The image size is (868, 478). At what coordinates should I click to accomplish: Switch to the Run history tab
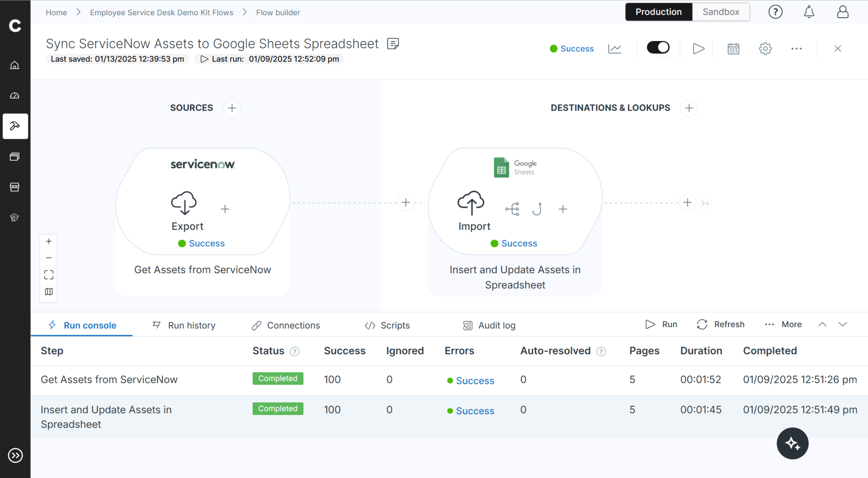coord(191,325)
